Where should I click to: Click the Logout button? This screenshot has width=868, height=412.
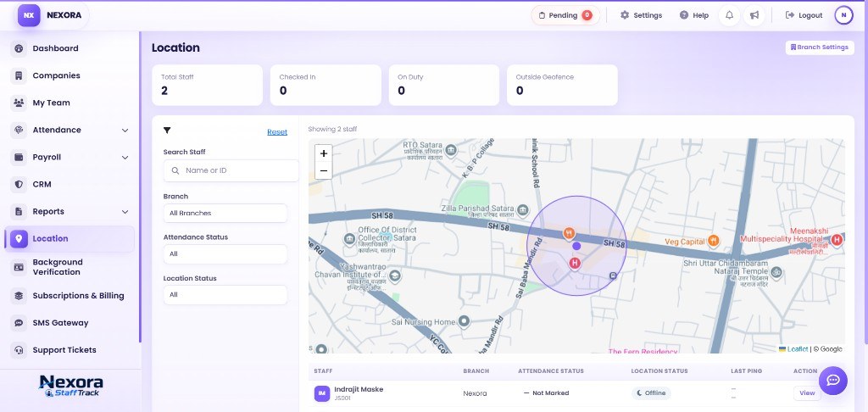(x=804, y=15)
